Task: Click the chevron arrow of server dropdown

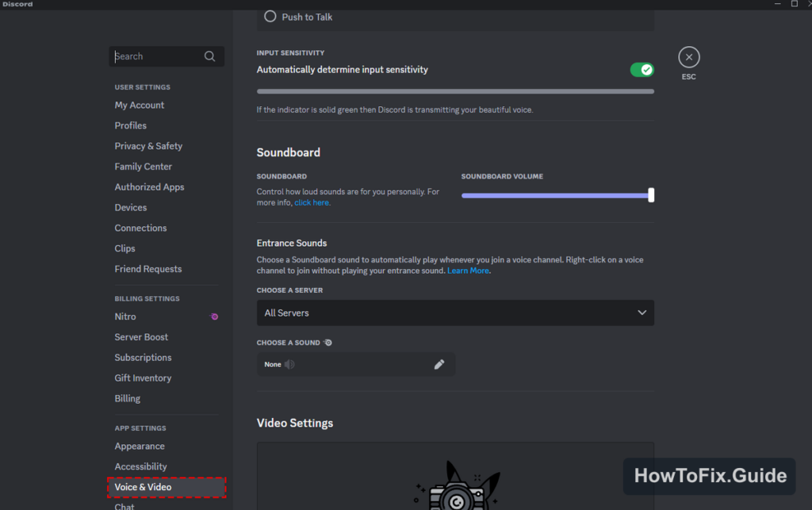Action: 642,313
